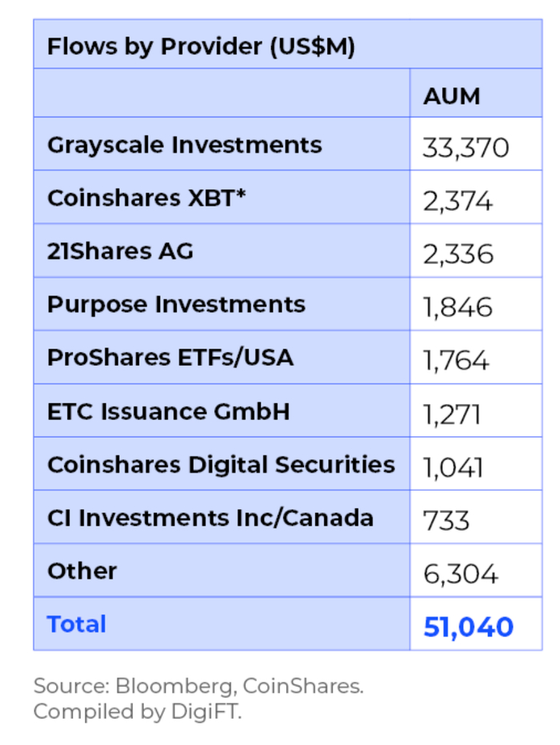Select the 1,764 AUM figure

point(456,360)
